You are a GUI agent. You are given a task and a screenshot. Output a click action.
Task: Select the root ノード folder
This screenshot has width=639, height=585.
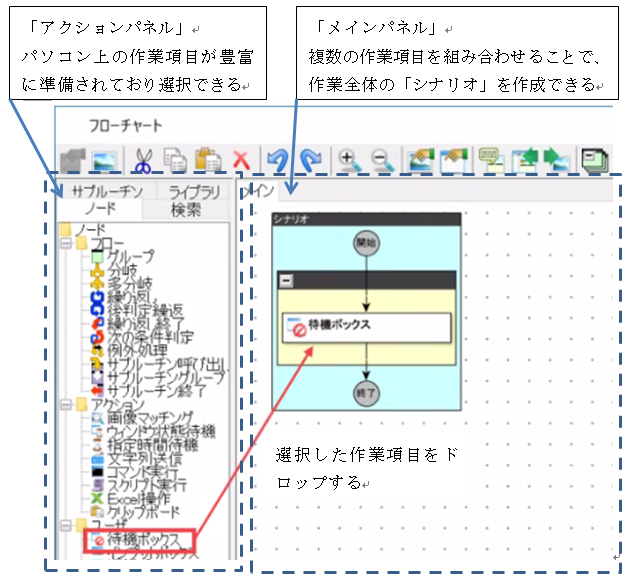[x=83, y=230]
